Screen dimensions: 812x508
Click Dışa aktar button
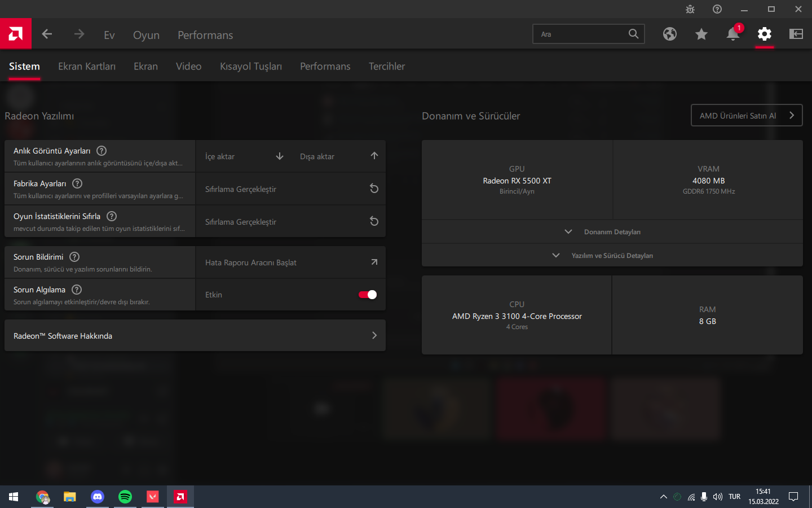(x=338, y=156)
